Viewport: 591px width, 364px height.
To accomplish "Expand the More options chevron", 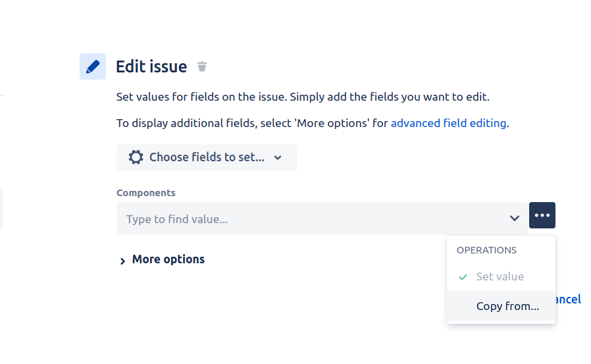I will tap(122, 261).
